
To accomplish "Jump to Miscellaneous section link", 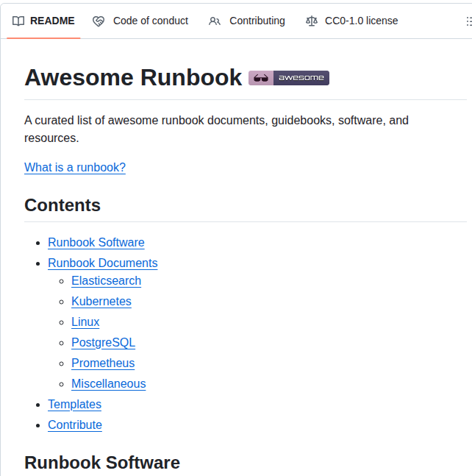I will (109, 384).
